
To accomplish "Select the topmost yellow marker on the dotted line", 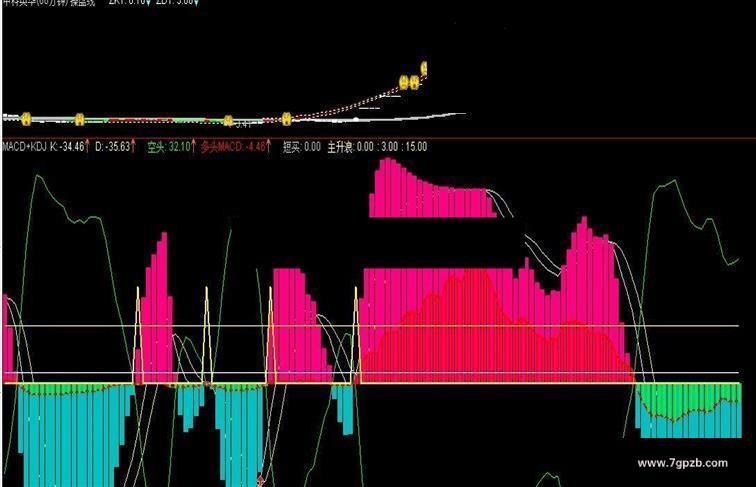I will (x=424, y=68).
